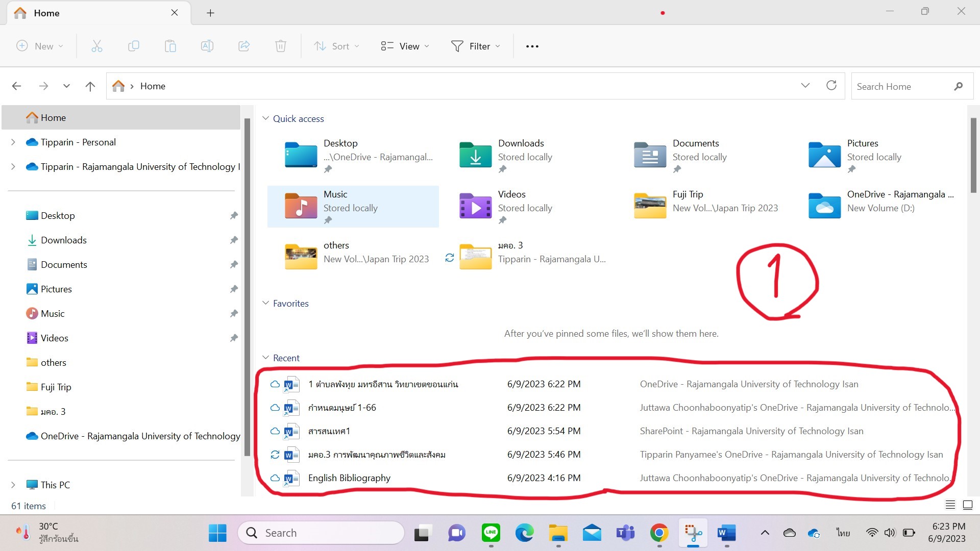Open English Bibliography recent file

click(348, 478)
